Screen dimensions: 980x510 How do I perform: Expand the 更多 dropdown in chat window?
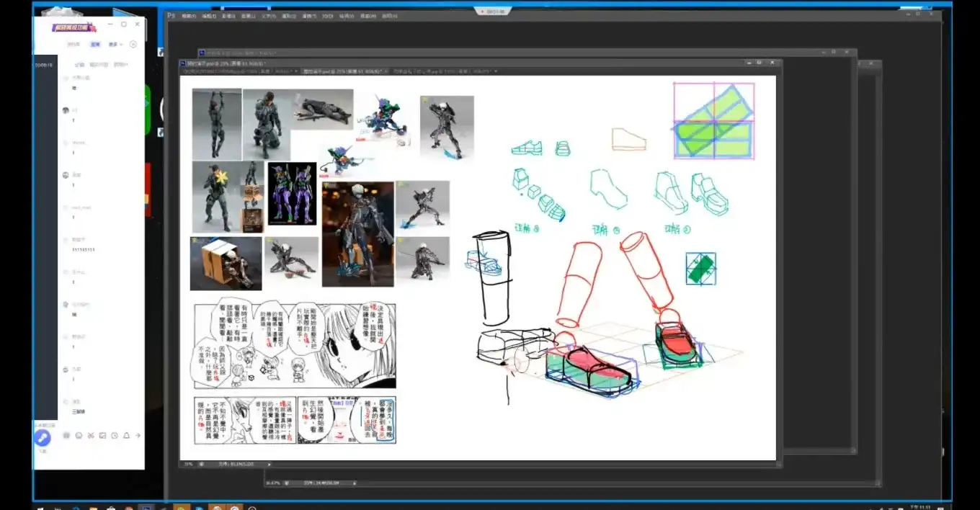(115, 45)
